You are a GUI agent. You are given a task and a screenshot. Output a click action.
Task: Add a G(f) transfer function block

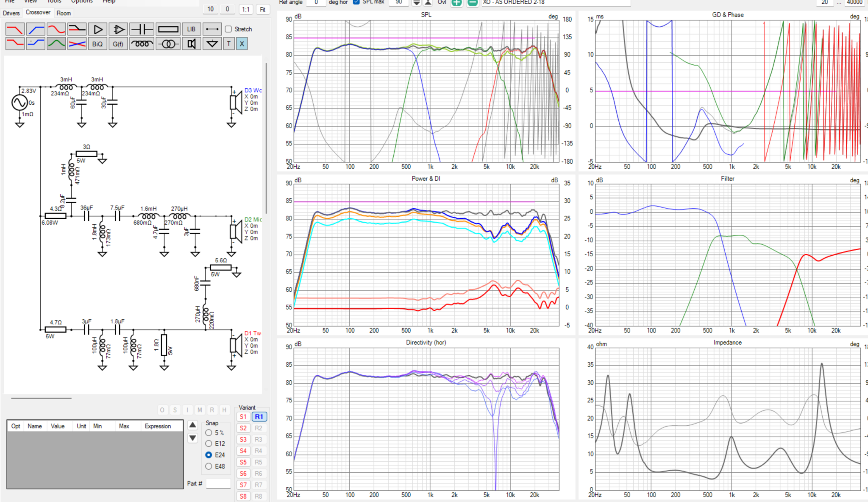point(118,44)
